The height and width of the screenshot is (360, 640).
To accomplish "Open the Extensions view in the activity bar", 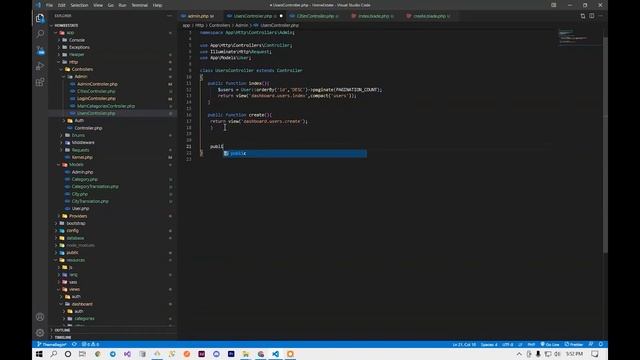I will click(40, 82).
